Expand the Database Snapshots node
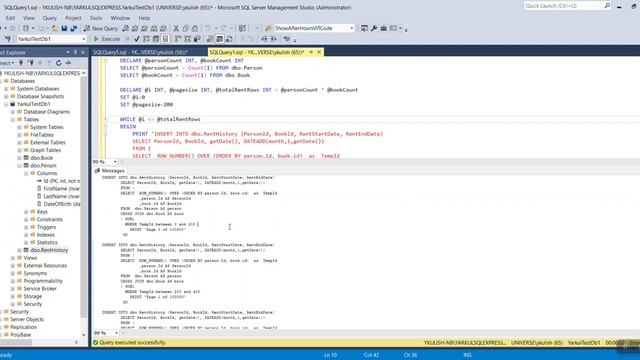640x360 pixels. [x=6, y=96]
